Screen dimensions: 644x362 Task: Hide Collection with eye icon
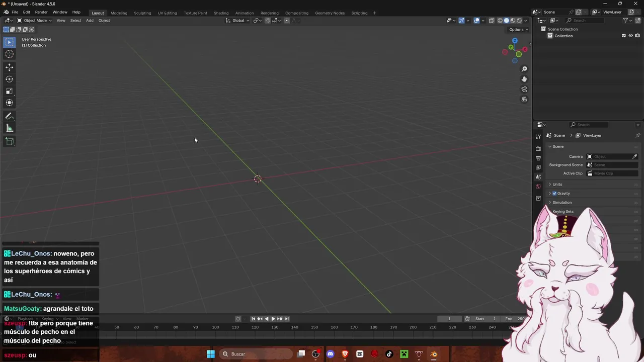point(630,36)
